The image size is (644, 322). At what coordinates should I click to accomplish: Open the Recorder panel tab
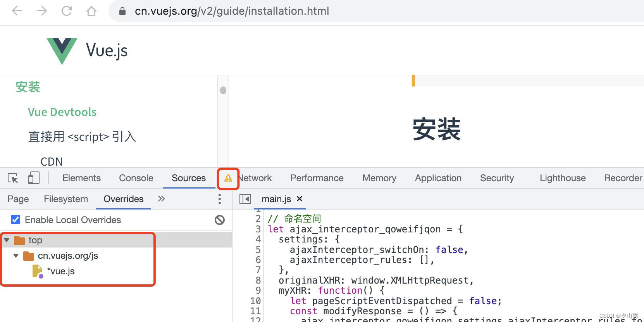tap(623, 178)
